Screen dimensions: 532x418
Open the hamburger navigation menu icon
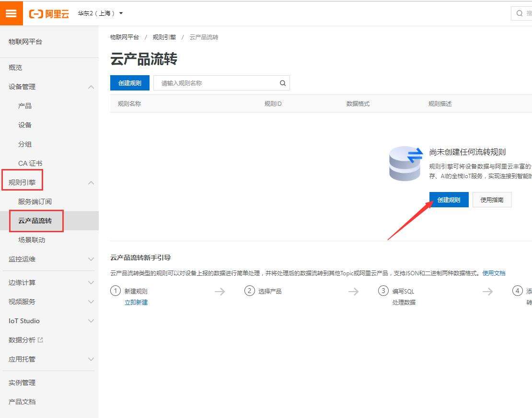(x=11, y=13)
